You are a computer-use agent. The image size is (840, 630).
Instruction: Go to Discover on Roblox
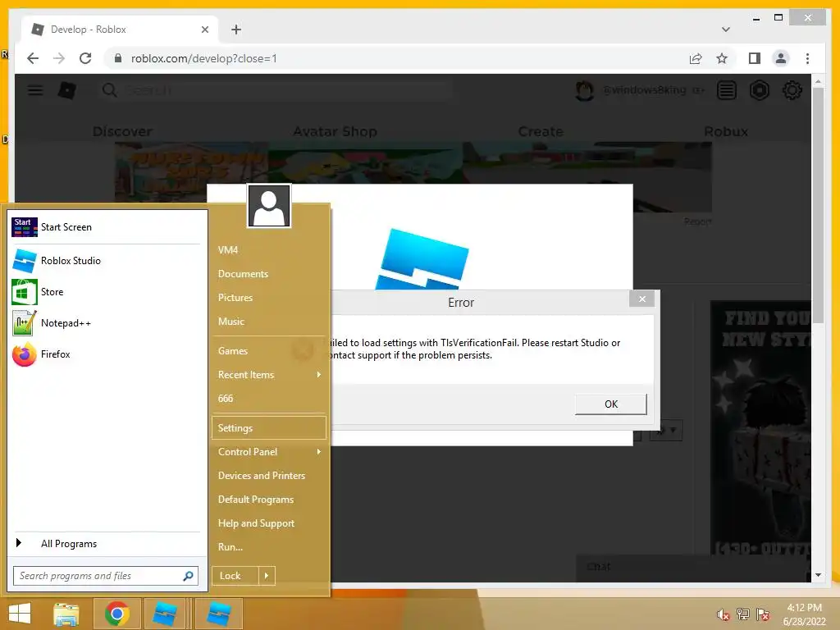(122, 131)
